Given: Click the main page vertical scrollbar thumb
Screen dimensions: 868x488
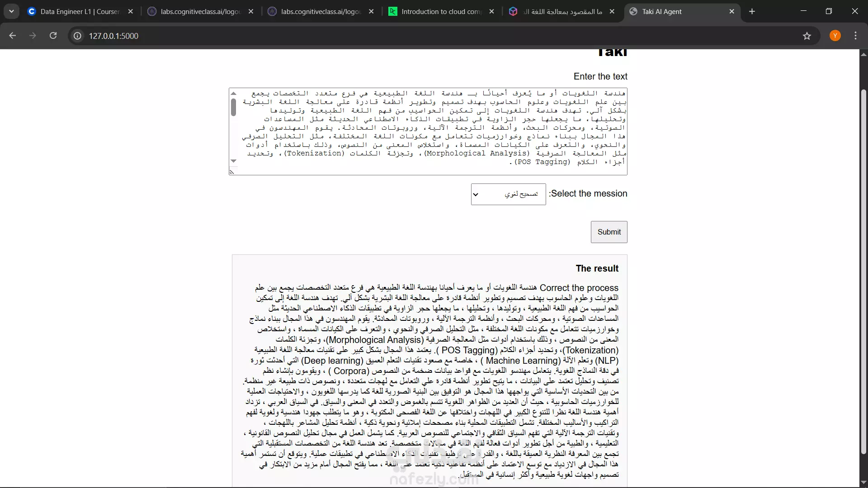Looking at the screenshot, I should 863,271.
